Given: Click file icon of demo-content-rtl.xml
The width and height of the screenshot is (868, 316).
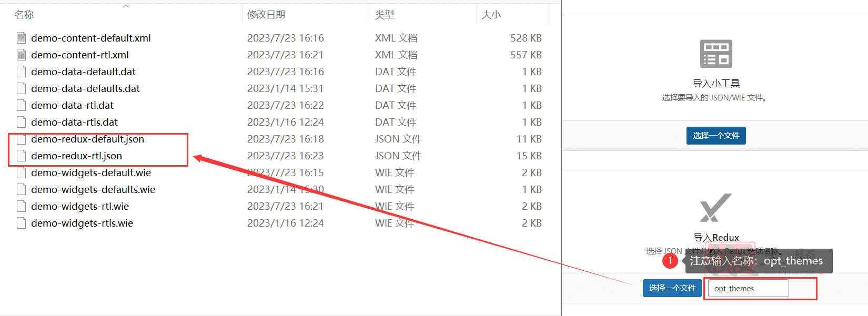Looking at the screenshot, I should pos(21,55).
